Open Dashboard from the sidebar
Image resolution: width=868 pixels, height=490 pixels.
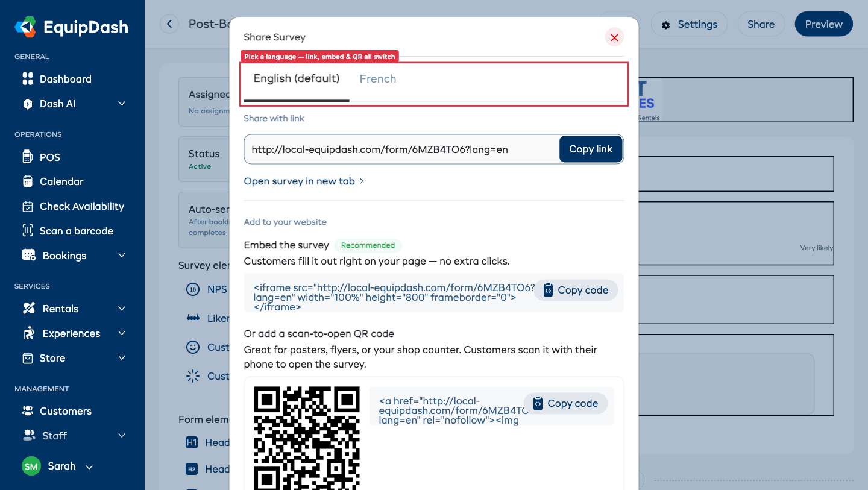65,79
